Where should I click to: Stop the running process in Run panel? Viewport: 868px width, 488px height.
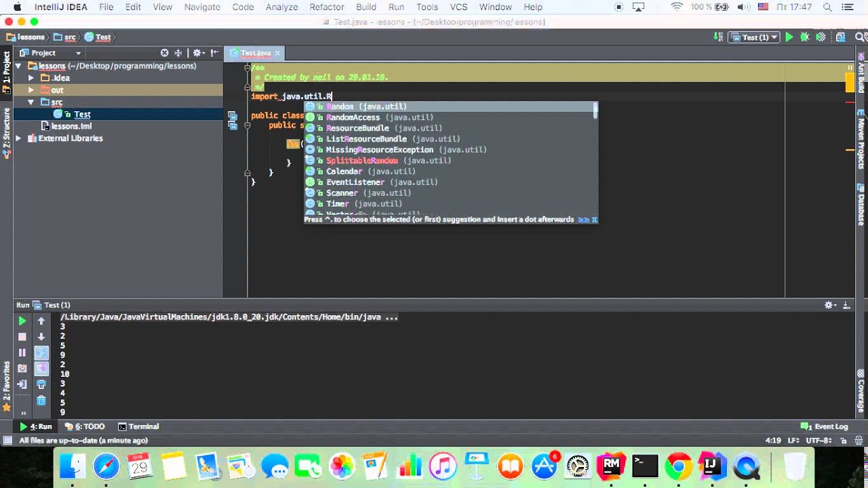tap(22, 337)
